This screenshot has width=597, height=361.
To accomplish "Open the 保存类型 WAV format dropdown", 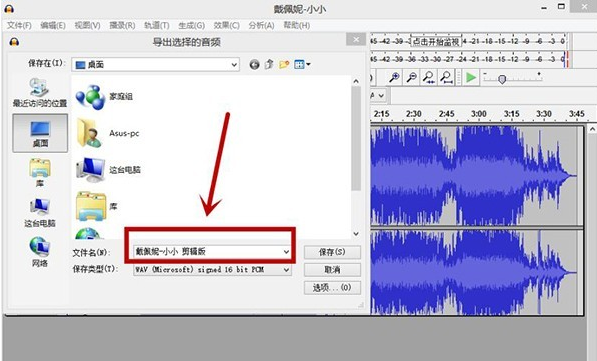I will (212, 270).
